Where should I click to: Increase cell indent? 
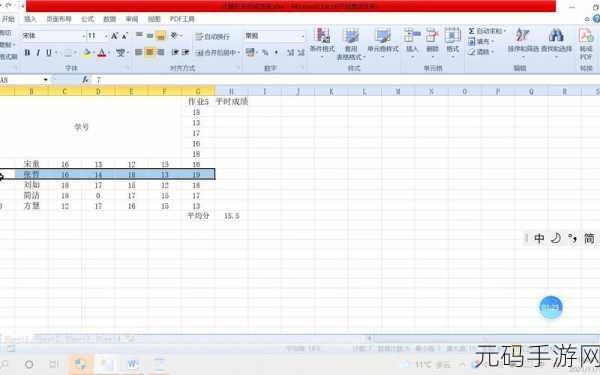pyautogui.click(x=186, y=52)
